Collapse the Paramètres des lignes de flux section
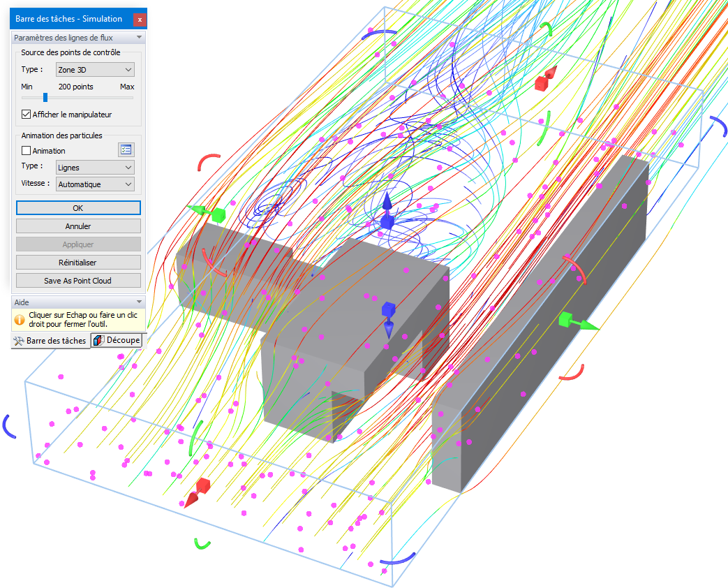The height and width of the screenshot is (588, 728). [139, 37]
